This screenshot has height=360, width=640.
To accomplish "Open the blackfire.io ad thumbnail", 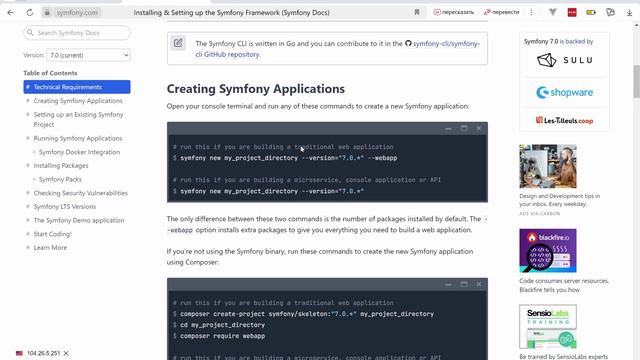I will point(548,251).
